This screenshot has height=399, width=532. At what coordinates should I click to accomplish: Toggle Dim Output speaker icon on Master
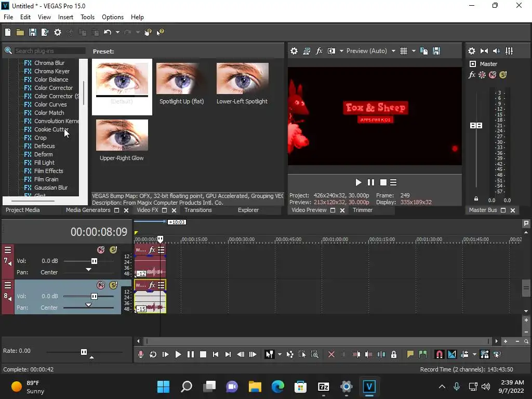[x=496, y=51]
